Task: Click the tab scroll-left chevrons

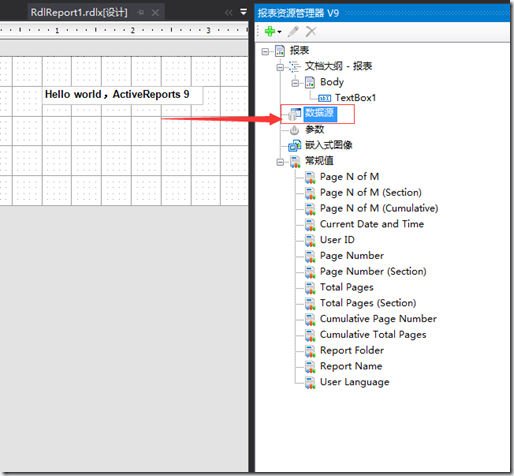Action: (x=228, y=13)
